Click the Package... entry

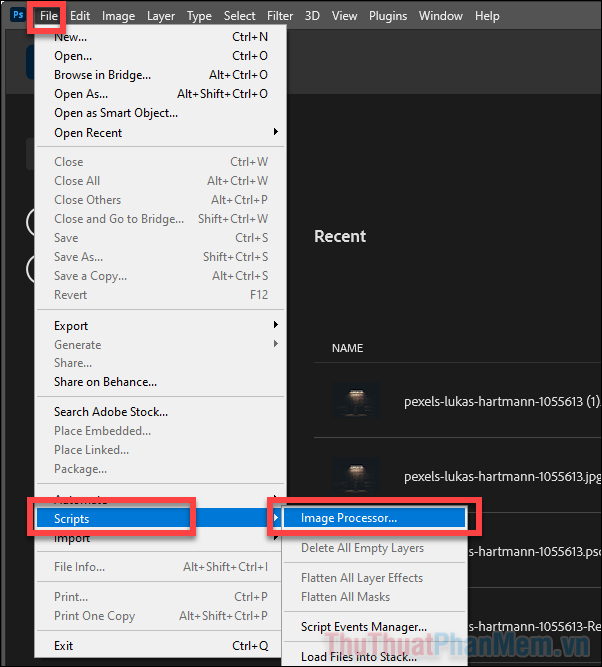(x=161, y=469)
